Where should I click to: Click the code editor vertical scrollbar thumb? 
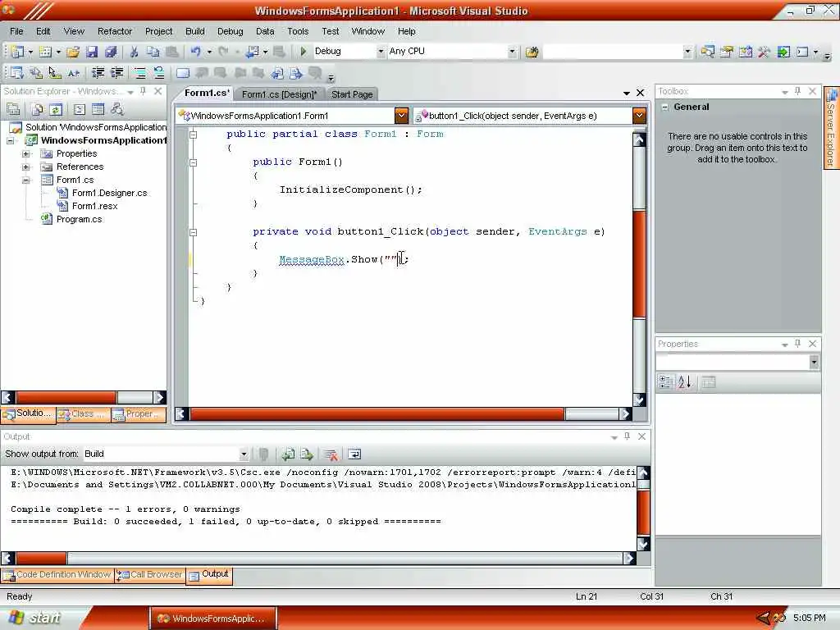coord(639,263)
